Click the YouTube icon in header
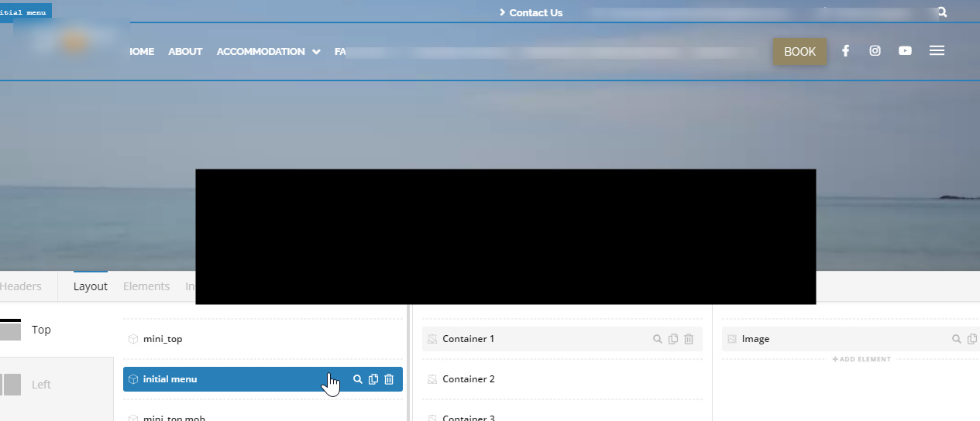This screenshot has width=980, height=421. click(x=905, y=51)
